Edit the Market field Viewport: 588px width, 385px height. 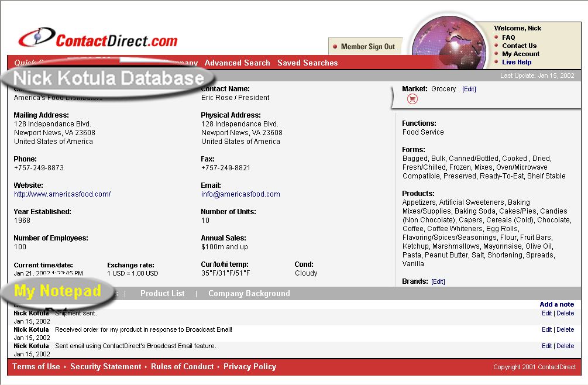(469, 89)
